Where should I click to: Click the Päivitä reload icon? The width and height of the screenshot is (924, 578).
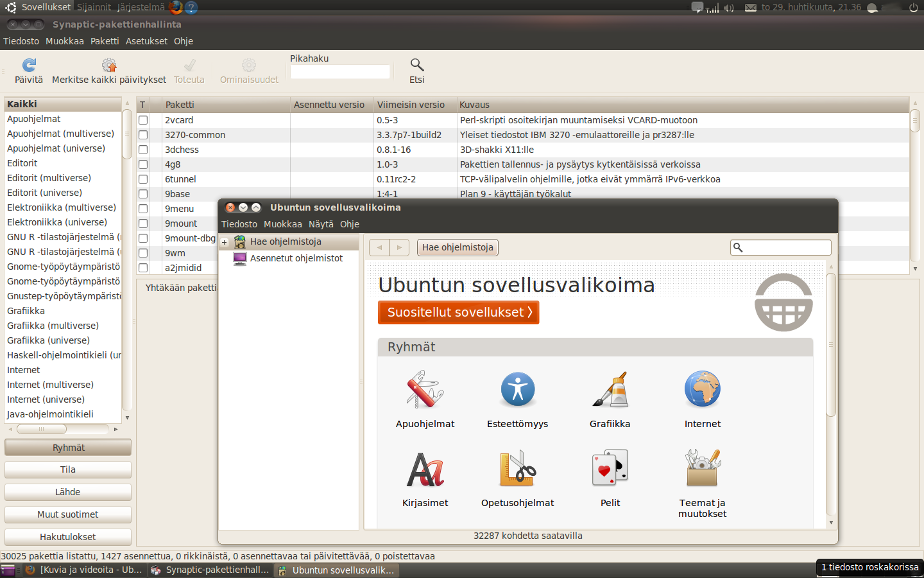coord(29,65)
